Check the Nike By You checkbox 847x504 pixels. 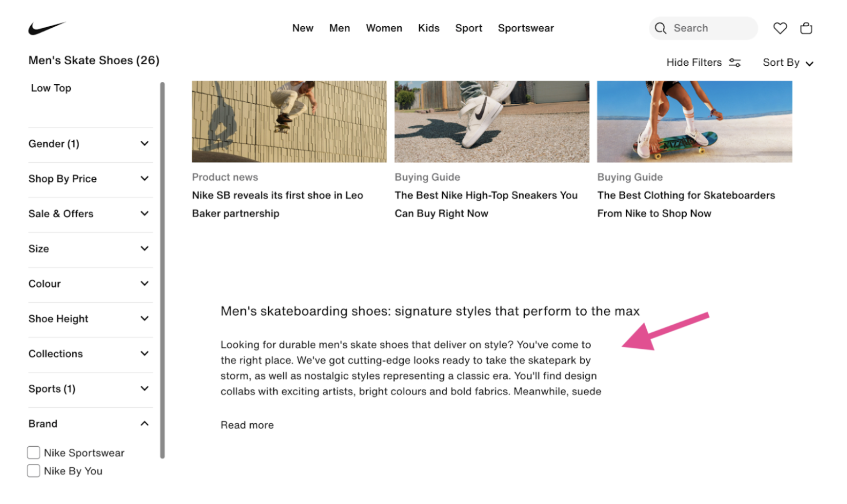click(x=33, y=471)
